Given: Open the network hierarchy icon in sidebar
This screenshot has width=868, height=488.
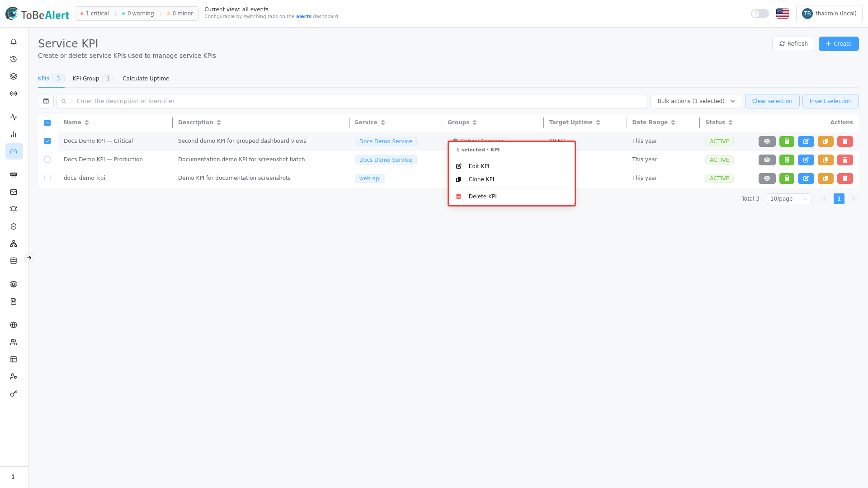Looking at the screenshot, I should click(x=14, y=244).
